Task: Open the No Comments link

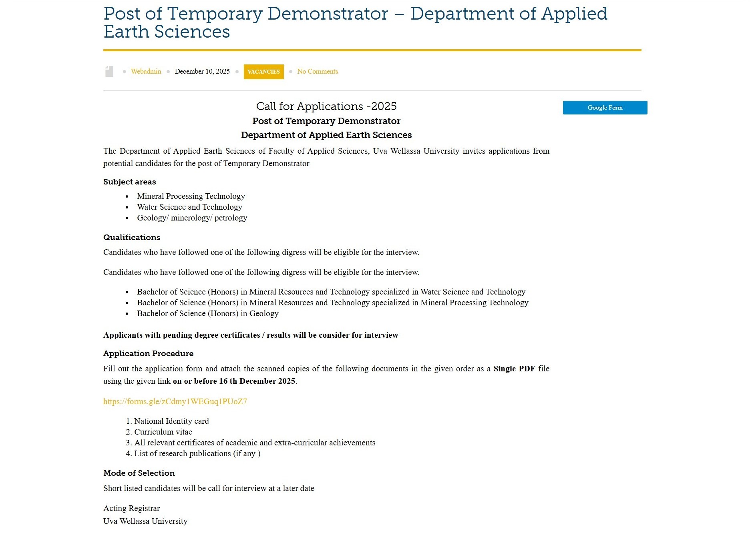Action: [x=317, y=71]
